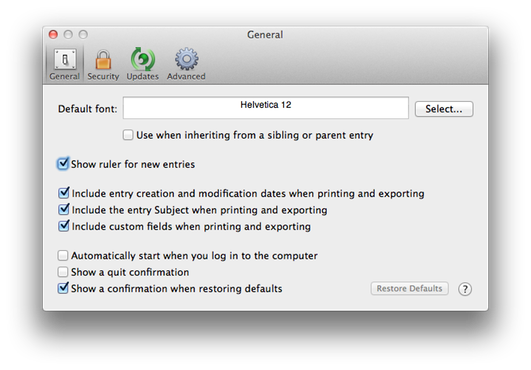This screenshot has width=531, height=370.
Task: Click the red close window button
Action: [53, 35]
